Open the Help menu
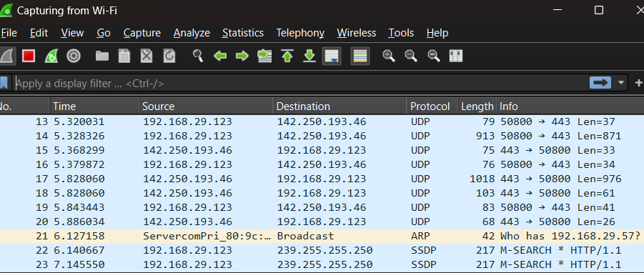The height and width of the screenshot is (273, 644). pyautogui.click(x=437, y=33)
